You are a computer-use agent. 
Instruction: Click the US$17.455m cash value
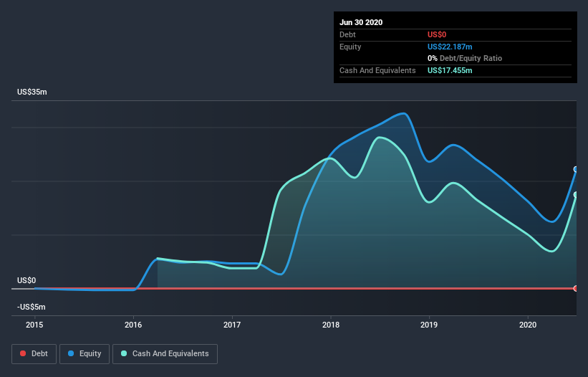click(450, 70)
